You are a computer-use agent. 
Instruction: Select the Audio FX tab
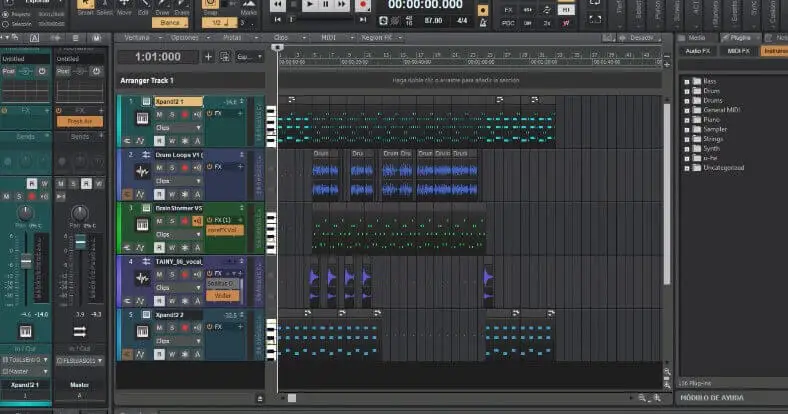(697, 51)
